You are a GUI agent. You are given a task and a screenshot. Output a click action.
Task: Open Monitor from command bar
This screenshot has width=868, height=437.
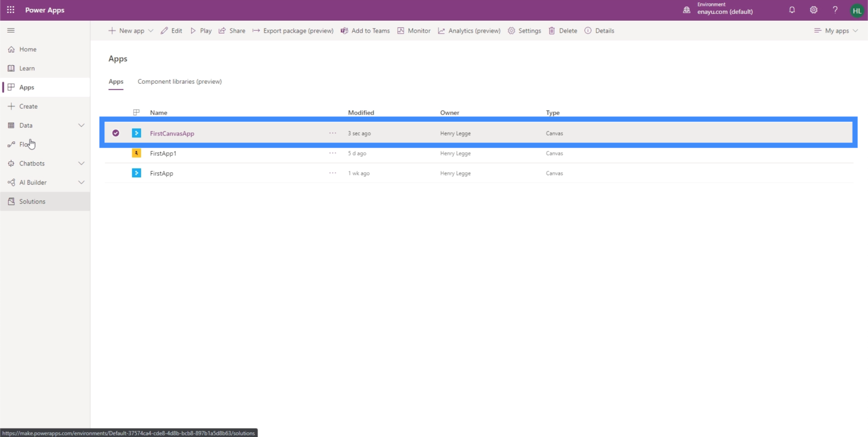click(414, 31)
